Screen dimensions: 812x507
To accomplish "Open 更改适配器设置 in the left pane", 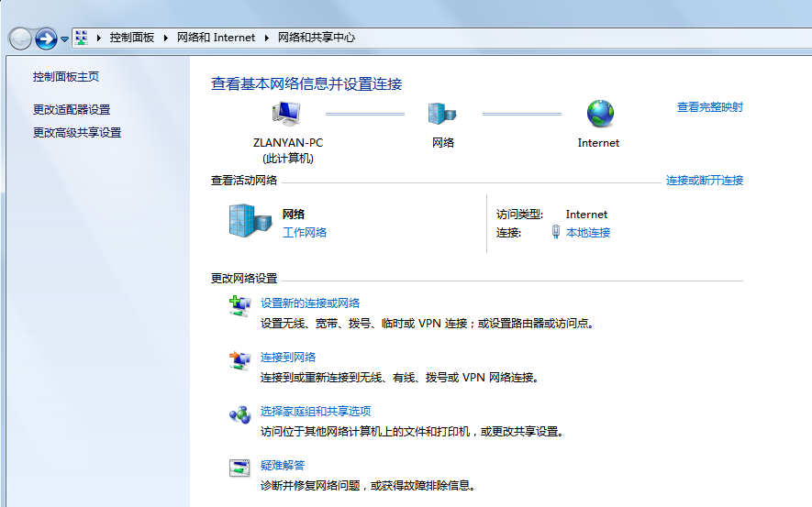I will click(72, 109).
